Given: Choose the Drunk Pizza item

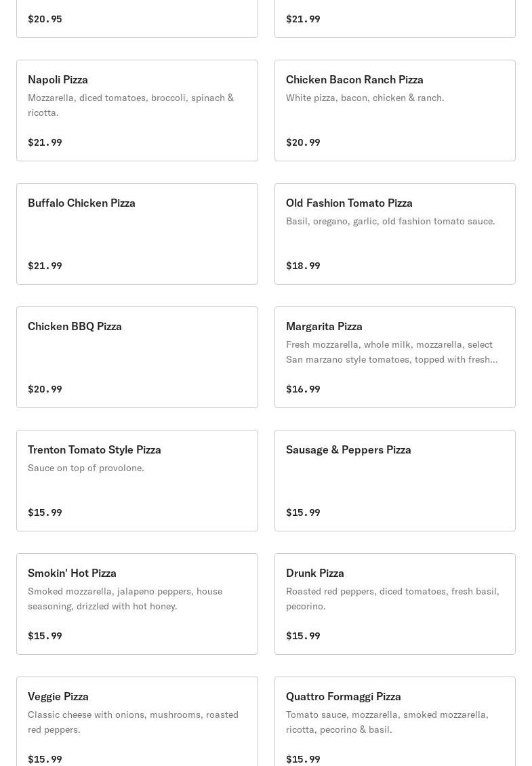Looking at the screenshot, I should click(x=394, y=604).
